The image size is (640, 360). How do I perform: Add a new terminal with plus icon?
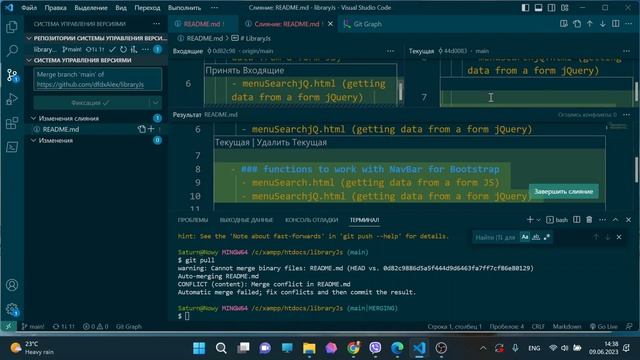530,220
